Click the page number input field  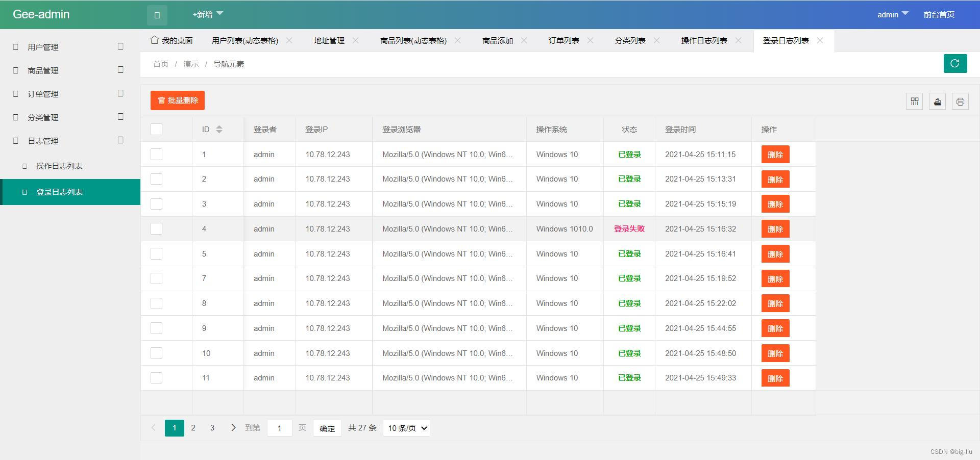(280, 428)
